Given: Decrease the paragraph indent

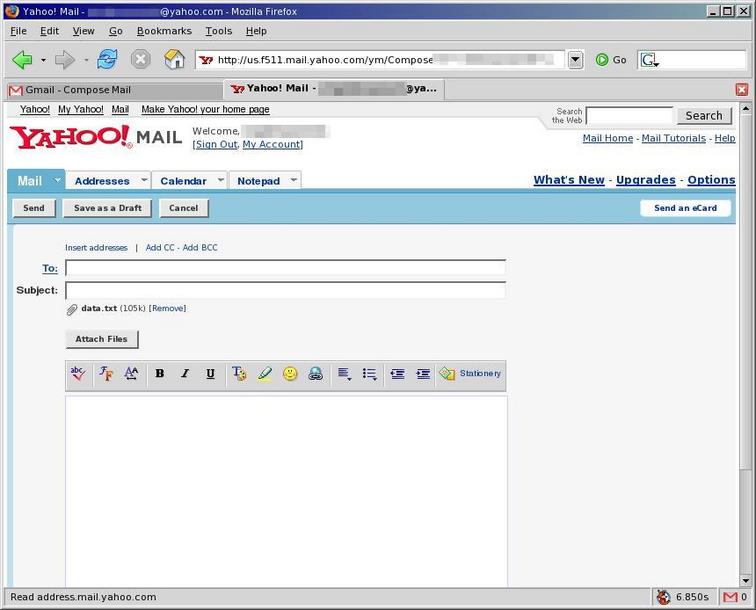Looking at the screenshot, I should coord(397,374).
